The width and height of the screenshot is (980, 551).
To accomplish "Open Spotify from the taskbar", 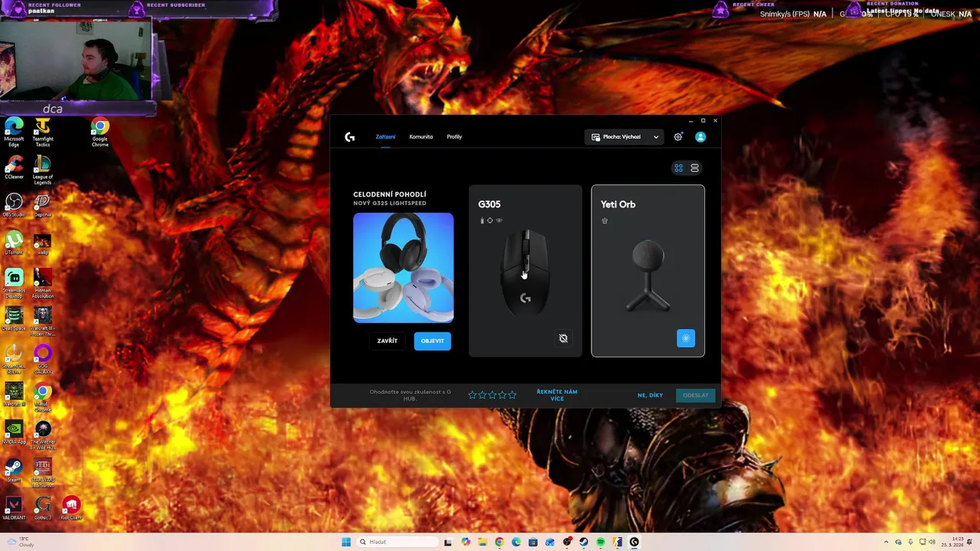I will tap(600, 542).
